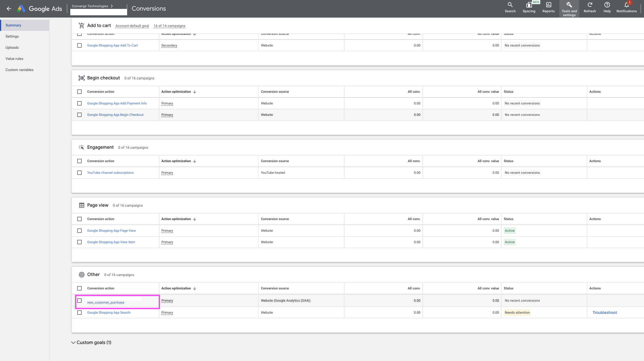Select all in Begin checkout table header

(x=79, y=92)
